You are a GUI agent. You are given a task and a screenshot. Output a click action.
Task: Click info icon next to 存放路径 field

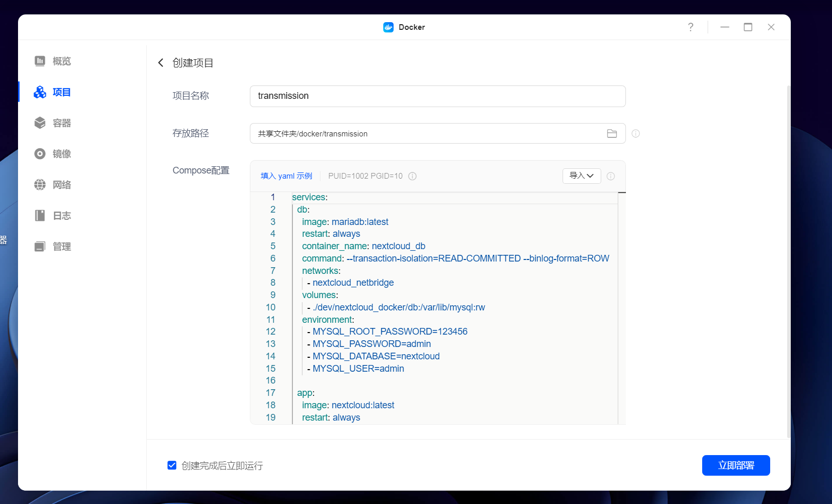636,133
